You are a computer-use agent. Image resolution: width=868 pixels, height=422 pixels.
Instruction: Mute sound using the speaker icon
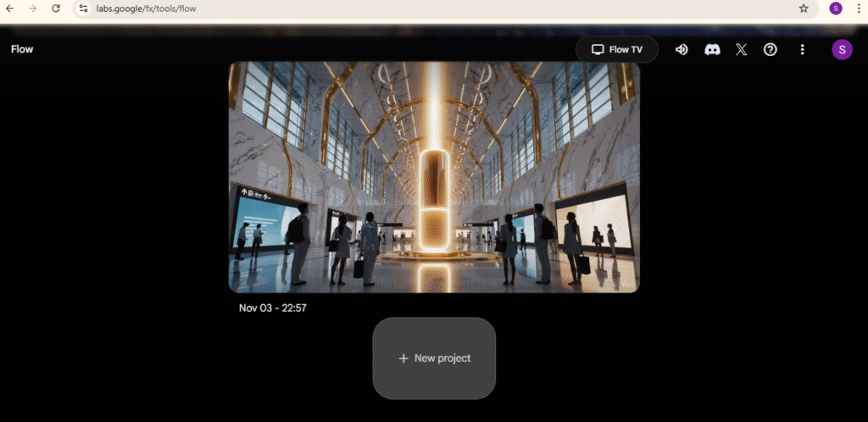tap(682, 49)
